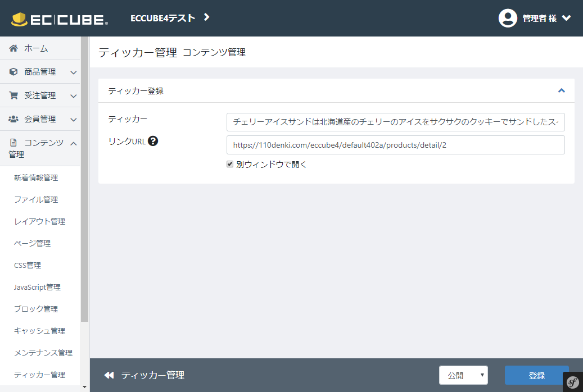Click the Symfony debug toolbar icon
This screenshot has width=583, height=392.
[x=573, y=382]
